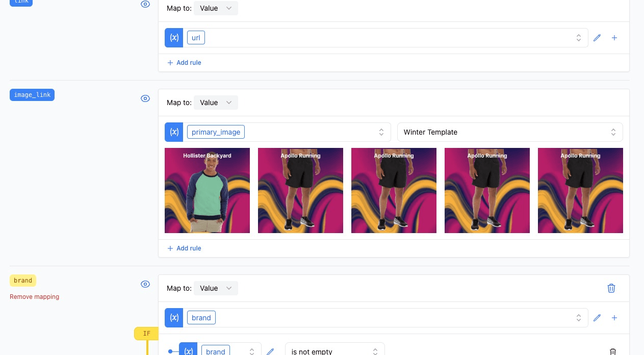
Task: Click the yellow IF condition badge
Action: [146, 334]
